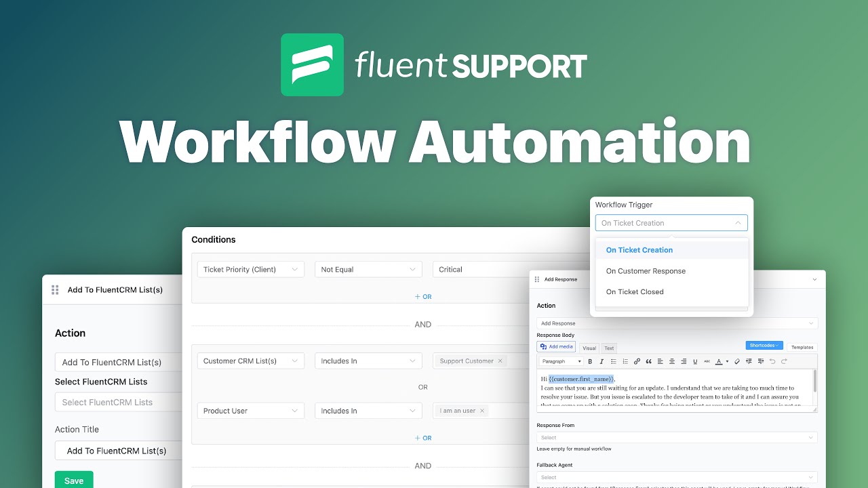
Task: Open Includes In dropdown for Customer CRM row
Action: (368, 361)
